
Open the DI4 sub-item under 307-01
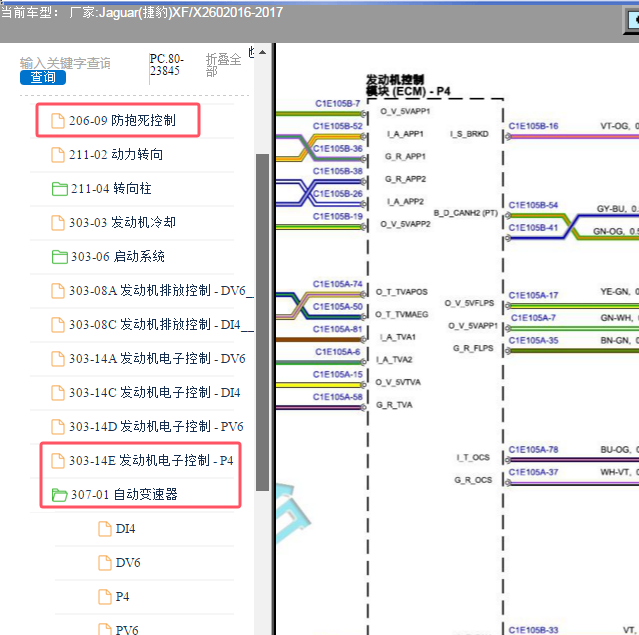coord(126,529)
